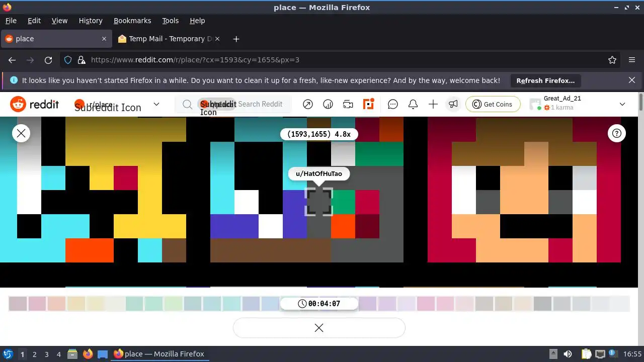Open the Great_Ad_21 profile area

579,104
